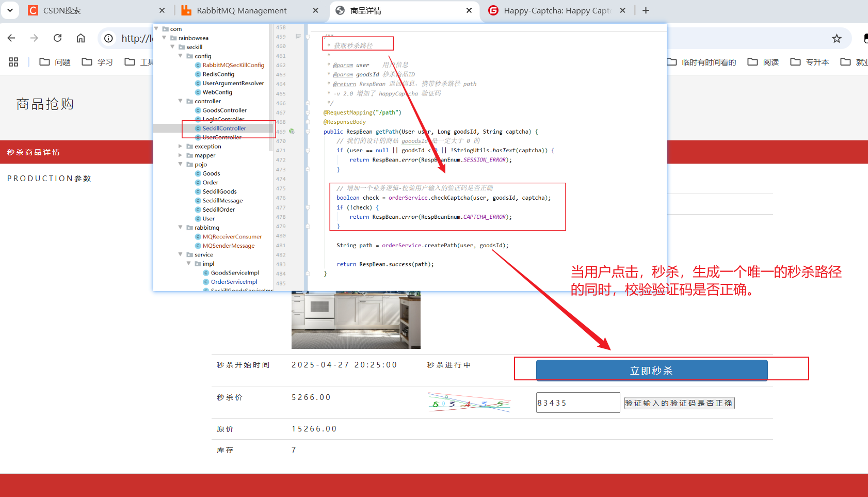Collapse the seckill package node
The height and width of the screenshot is (497, 868).
pyautogui.click(x=172, y=47)
